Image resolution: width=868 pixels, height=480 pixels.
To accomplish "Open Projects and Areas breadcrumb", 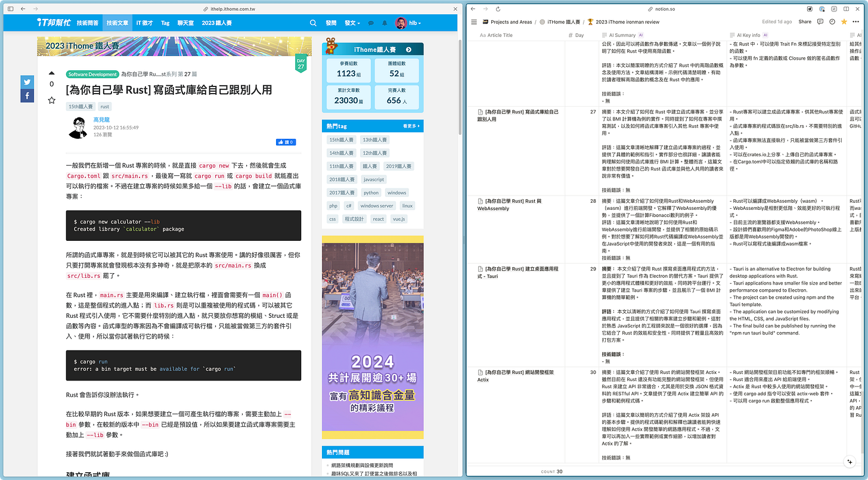I will click(x=507, y=22).
